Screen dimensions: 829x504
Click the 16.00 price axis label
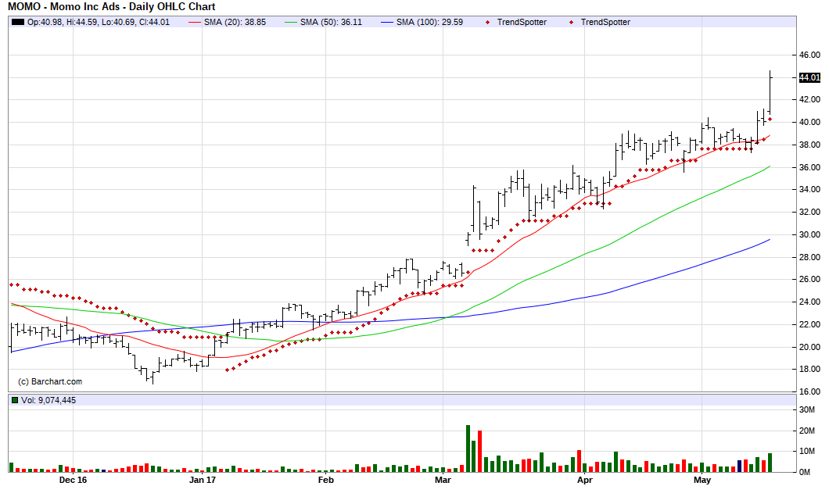pos(809,392)
